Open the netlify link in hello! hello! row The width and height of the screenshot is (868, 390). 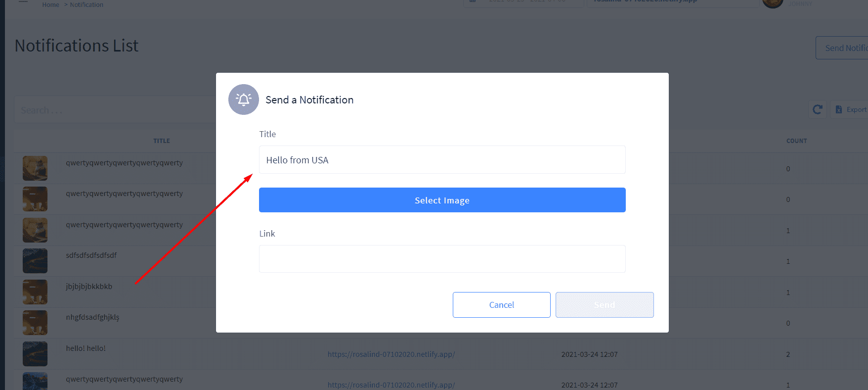[x=391, y=354]
